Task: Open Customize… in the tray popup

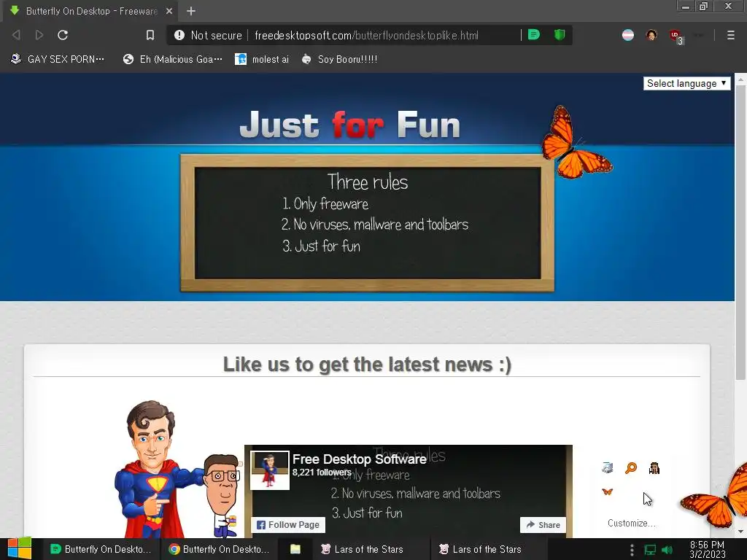Action: click(x=631, y=523)
